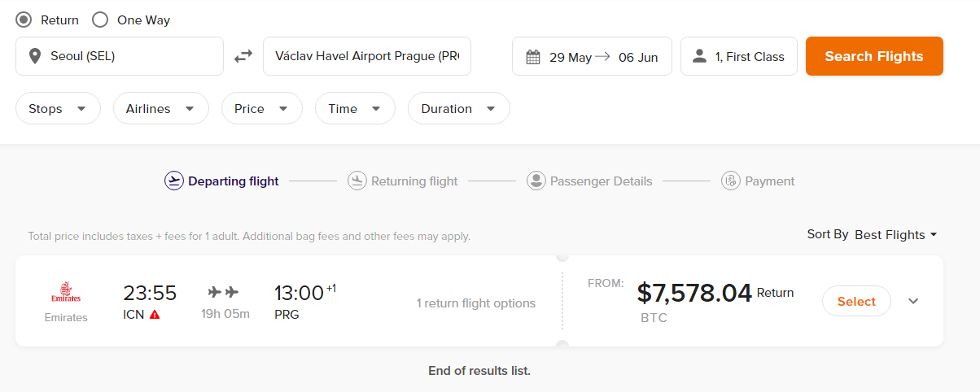Click the swap origin and destination arrows
The height and width of the screenshot is (392, 980).
click(x=243, y=56)
